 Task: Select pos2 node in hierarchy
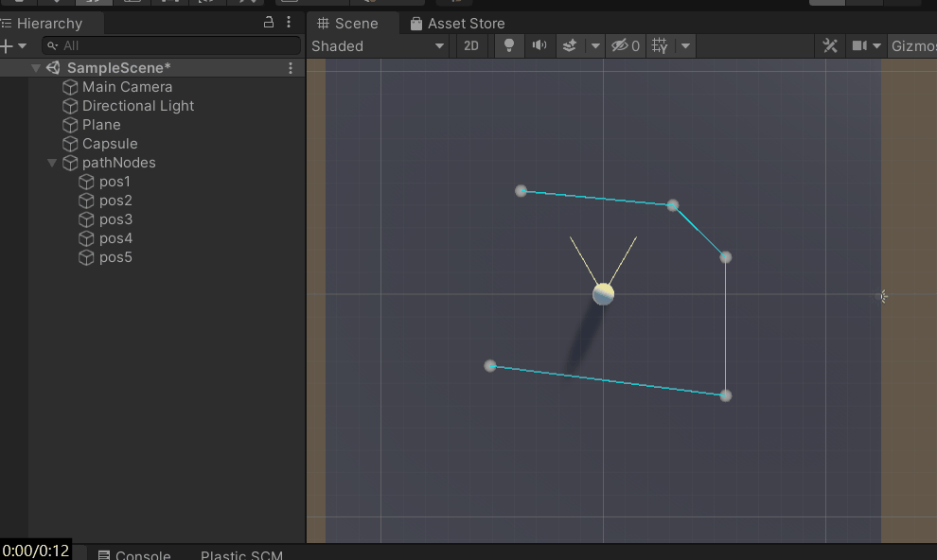(x=115, y=201)
